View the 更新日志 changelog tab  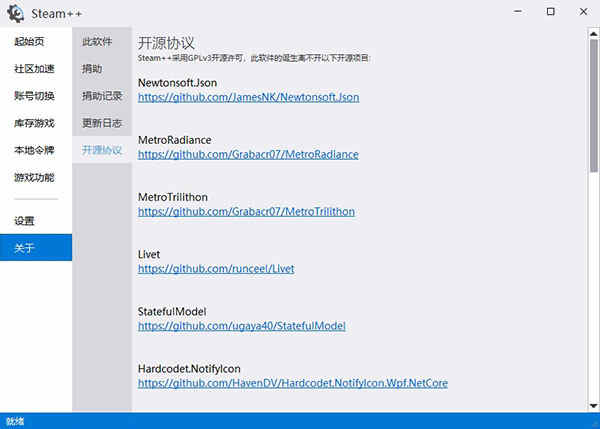click(102, 123)
